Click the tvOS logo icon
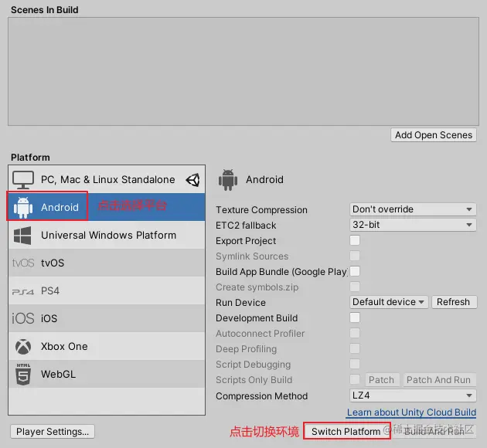 pyautogui.click(x=23, y=263)
